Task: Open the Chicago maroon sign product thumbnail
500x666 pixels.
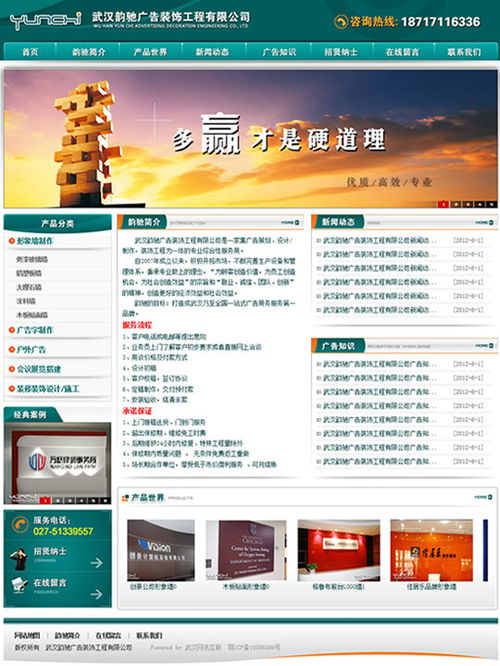Action: click(x=246, y=550)
